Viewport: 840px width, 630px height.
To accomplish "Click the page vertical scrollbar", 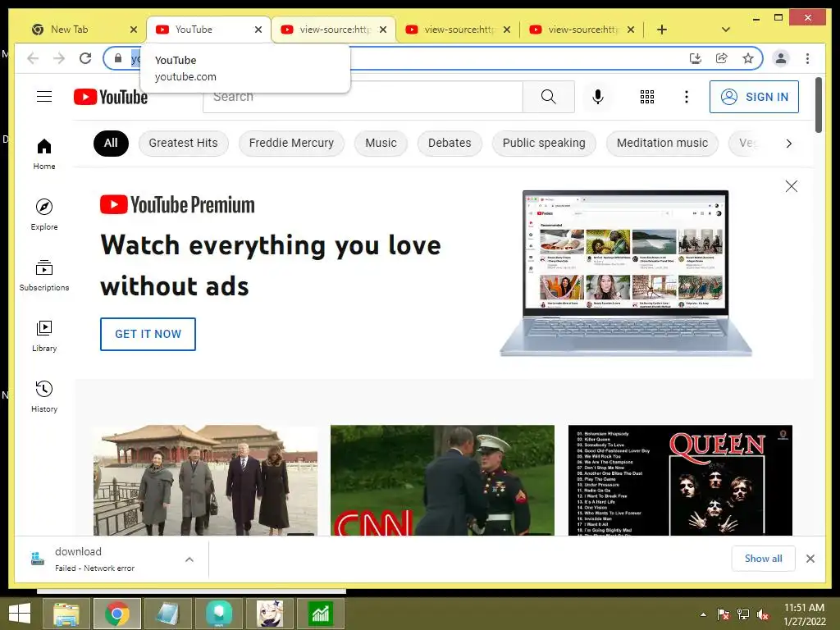I will (x=819, y=105).
